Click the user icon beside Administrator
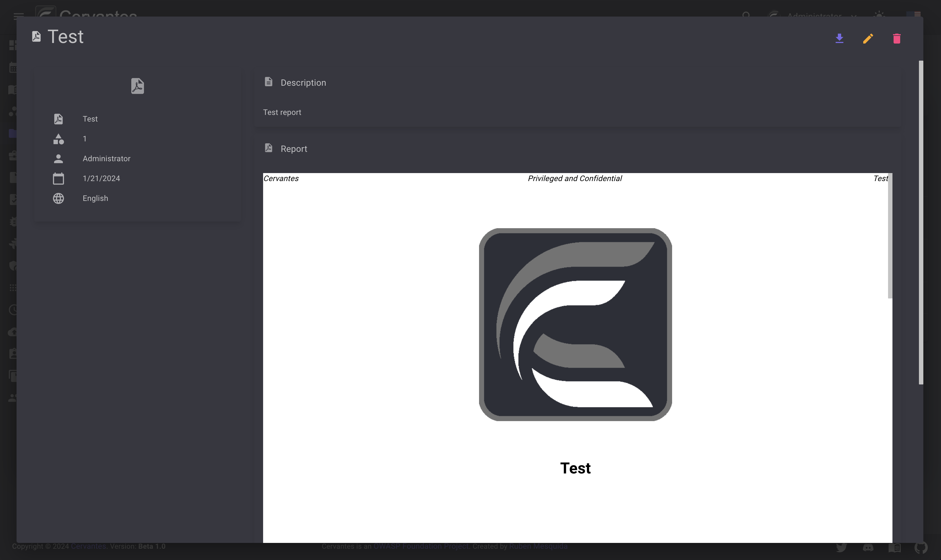The height and width of the screenshot is (560, 941). [x=58, y=158]
